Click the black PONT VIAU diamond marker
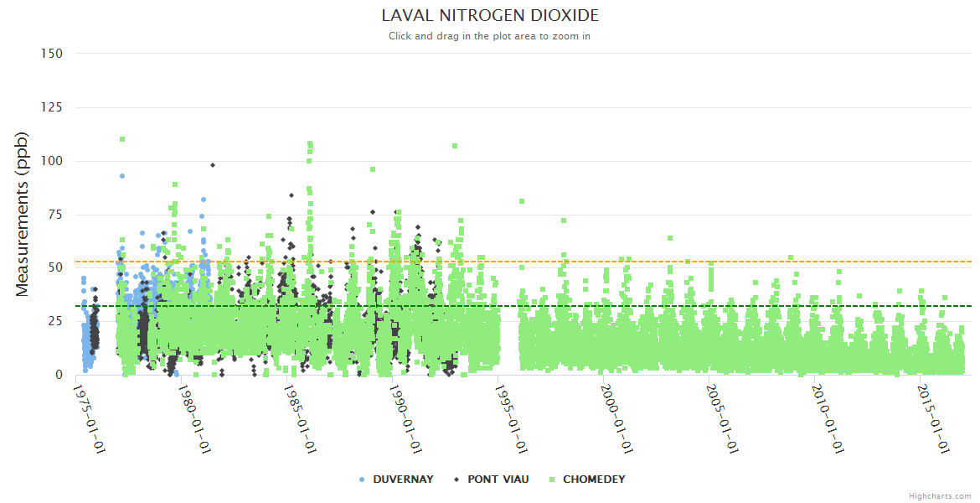Viewport: 980px width, 503px height. click(456, 480)
